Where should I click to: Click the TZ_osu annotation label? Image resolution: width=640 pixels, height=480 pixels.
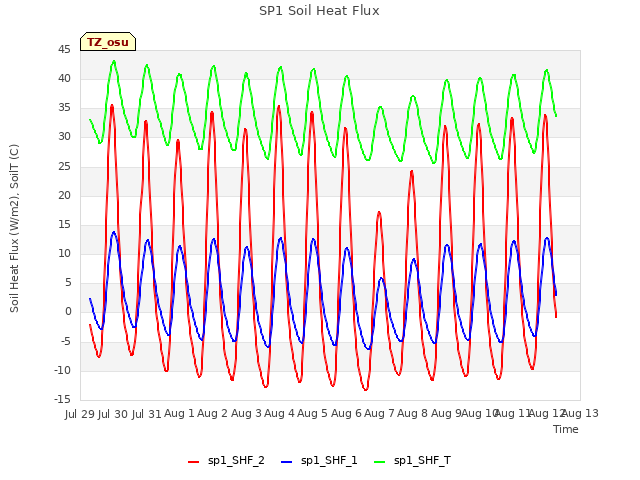coord(108,42)
